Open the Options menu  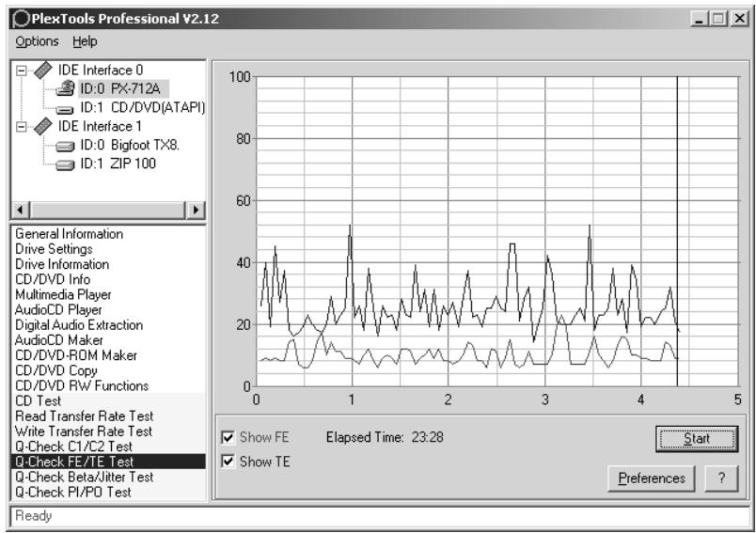(37, 41)
